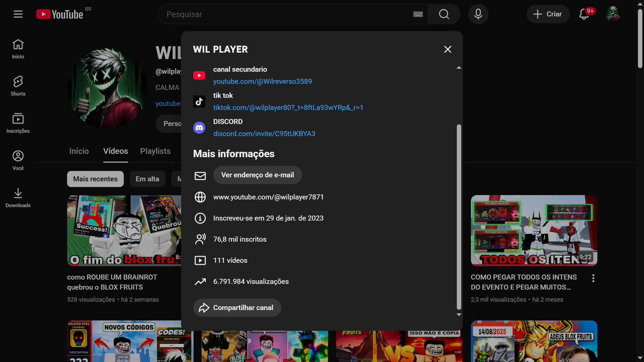Open Downloads in the sidebar
The height and width of the screenshot is (362, 644).
tap(18, 198)
